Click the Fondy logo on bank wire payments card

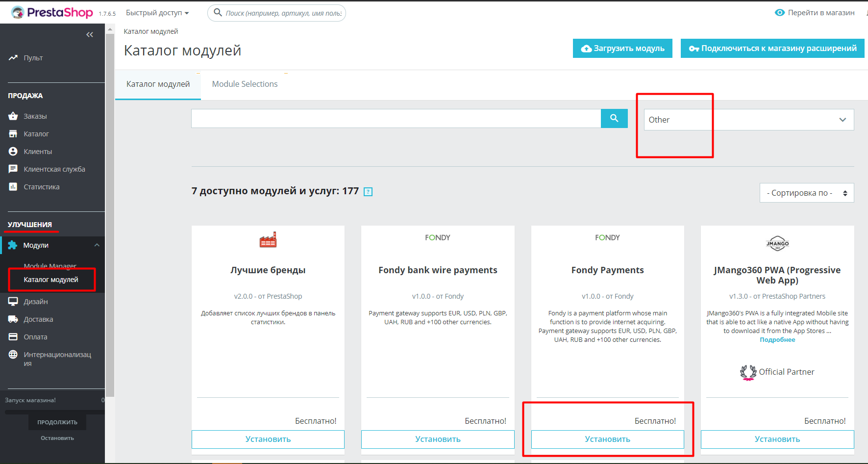438,237
